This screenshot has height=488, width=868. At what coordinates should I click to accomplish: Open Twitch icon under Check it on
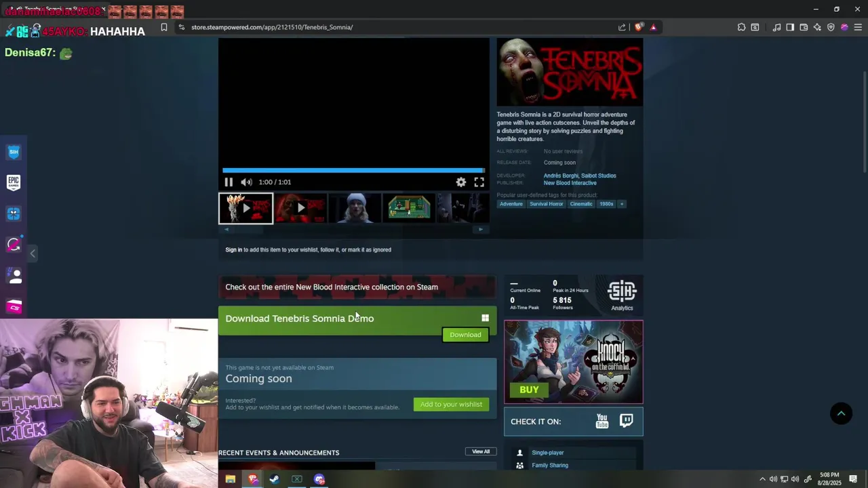[627, 421]
